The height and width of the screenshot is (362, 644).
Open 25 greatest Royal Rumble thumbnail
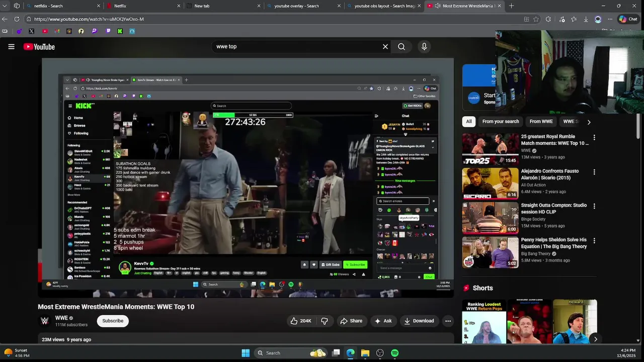490,149
